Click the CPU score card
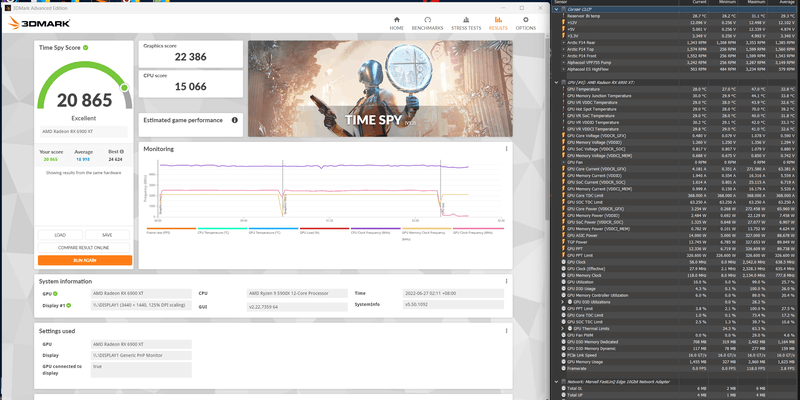 click(191, 84)
